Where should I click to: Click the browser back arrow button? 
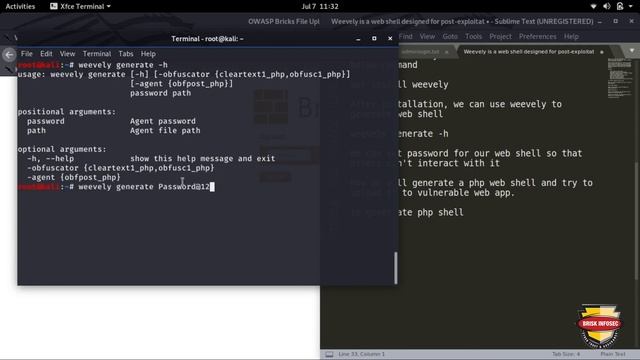(9, 54)
